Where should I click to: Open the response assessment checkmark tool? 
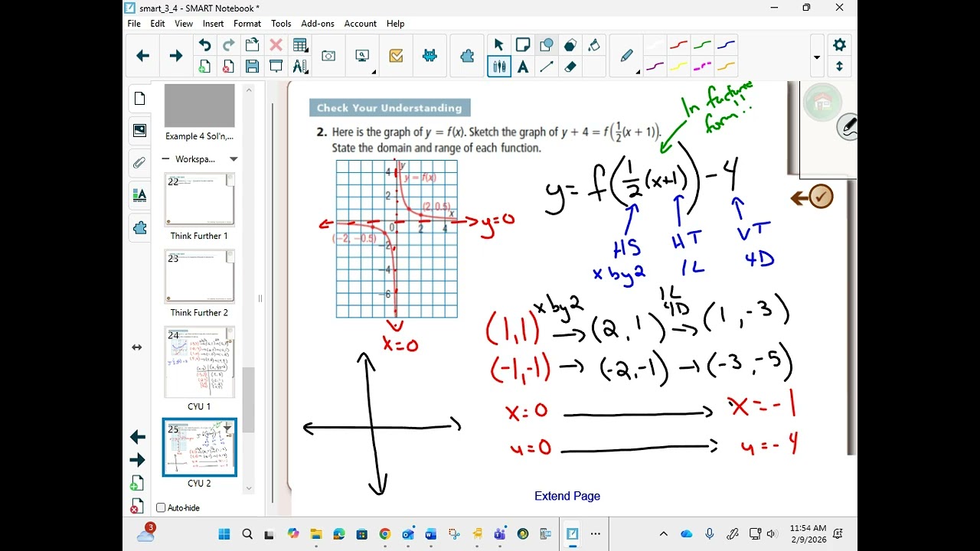tap(396, 56)
